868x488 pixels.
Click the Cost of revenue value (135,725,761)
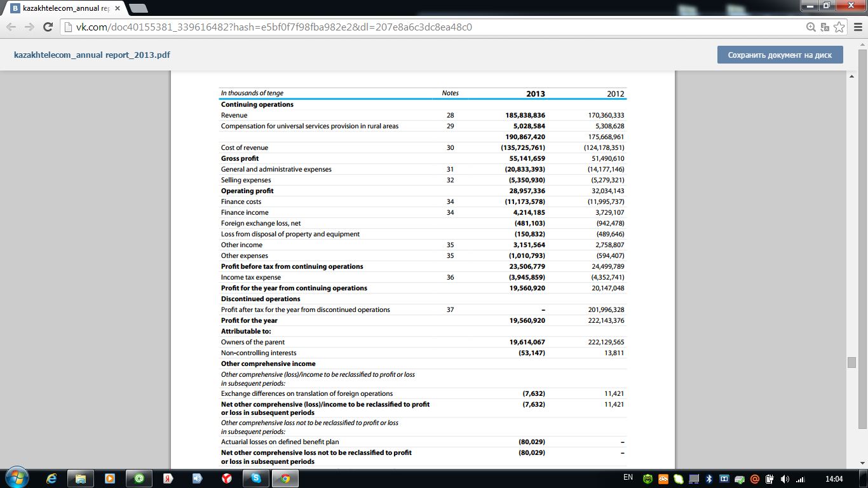pyautogui.click(x=524, y=147)
